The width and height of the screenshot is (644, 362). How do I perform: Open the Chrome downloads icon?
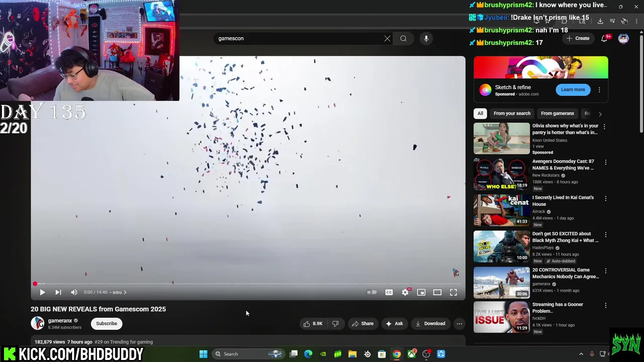[x=600, y=21]
